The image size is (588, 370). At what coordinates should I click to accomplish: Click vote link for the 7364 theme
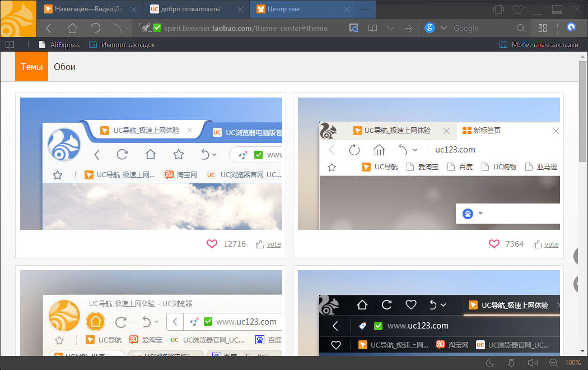[551, 244]
